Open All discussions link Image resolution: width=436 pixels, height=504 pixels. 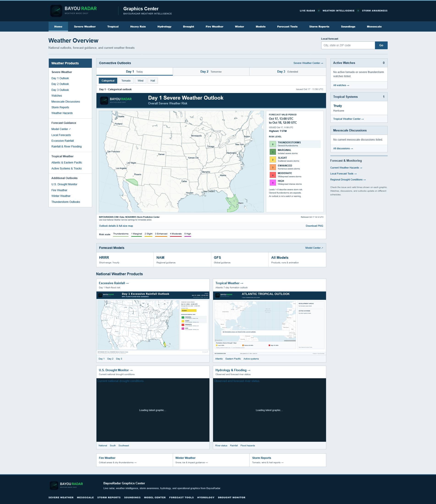343,149
